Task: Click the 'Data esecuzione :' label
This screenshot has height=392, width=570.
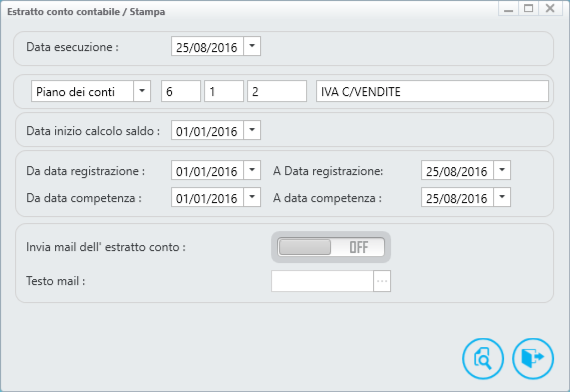Action: click(72, 47)
